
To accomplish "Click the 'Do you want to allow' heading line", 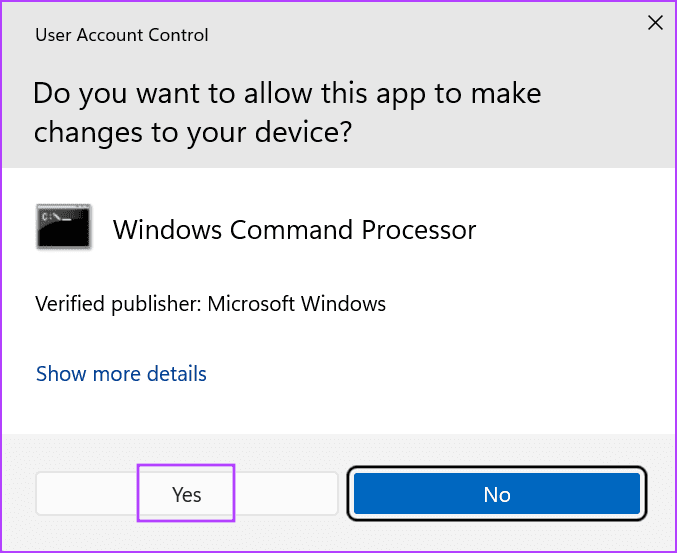I will pos(287,95).
